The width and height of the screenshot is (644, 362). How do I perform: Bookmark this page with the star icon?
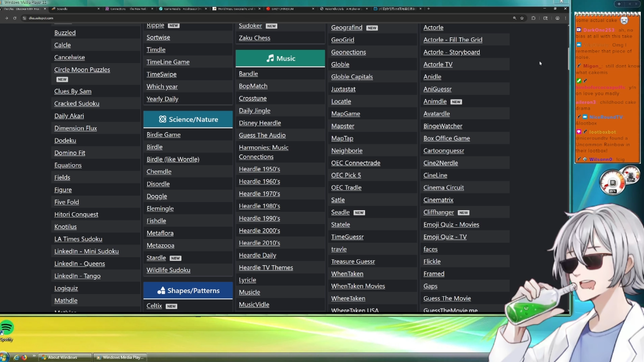tap(522, 18)
